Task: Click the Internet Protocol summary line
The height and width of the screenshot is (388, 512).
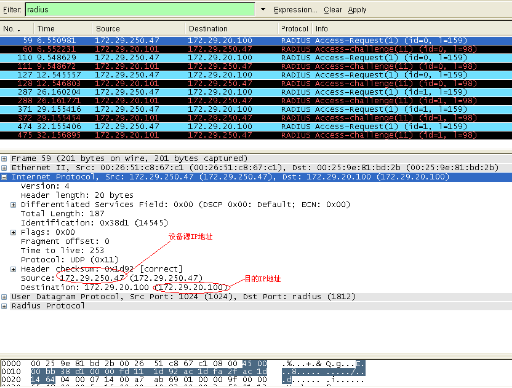Action: pyautogui.click(x=230, y=177)
